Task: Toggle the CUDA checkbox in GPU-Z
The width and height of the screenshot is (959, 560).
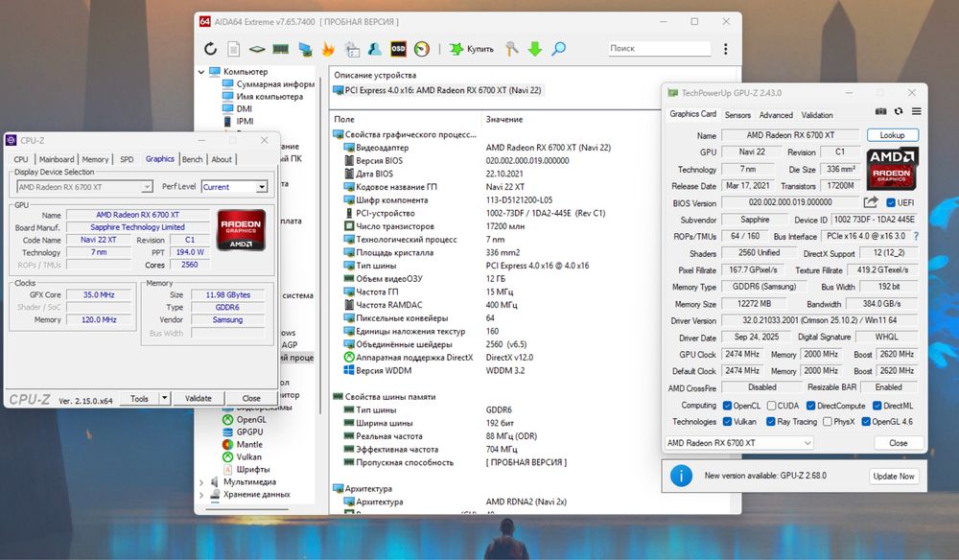Action: (771, 406)
